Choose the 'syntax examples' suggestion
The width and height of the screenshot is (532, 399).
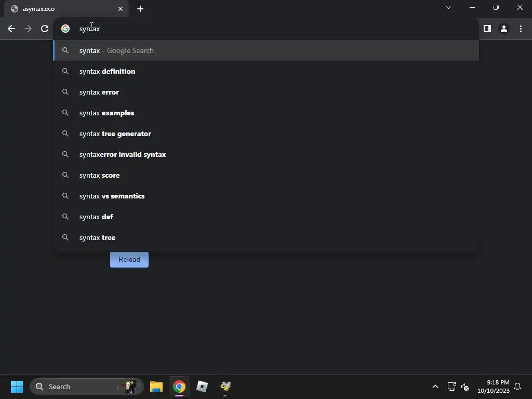[266, 113]
